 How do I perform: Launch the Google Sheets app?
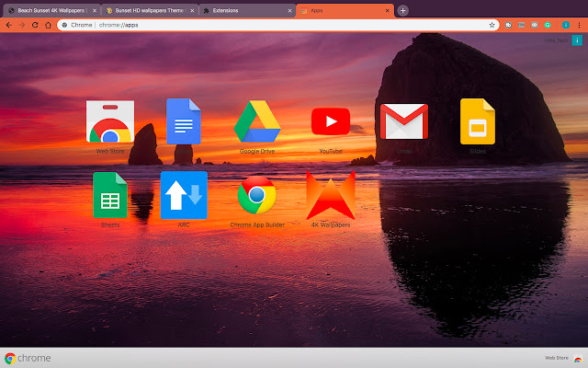[x=109, y=195]
